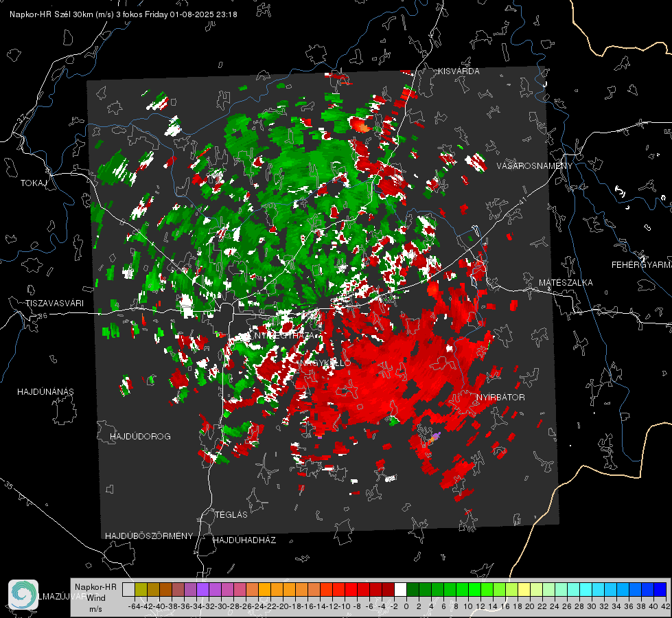Click the white zero-velocity swatch in the legend

point(400,589)
